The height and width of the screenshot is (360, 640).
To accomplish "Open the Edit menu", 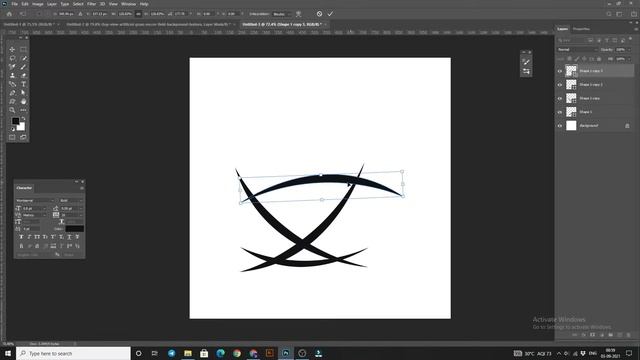I will 25,4.
